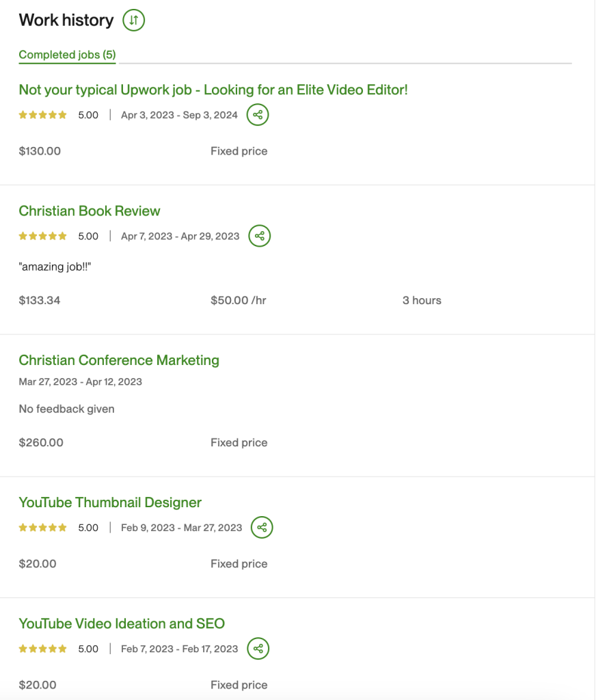Viewport: 609px width, 700px height.
Task: Open the Christian Conference Marketing job
Action: pos(119,360)
